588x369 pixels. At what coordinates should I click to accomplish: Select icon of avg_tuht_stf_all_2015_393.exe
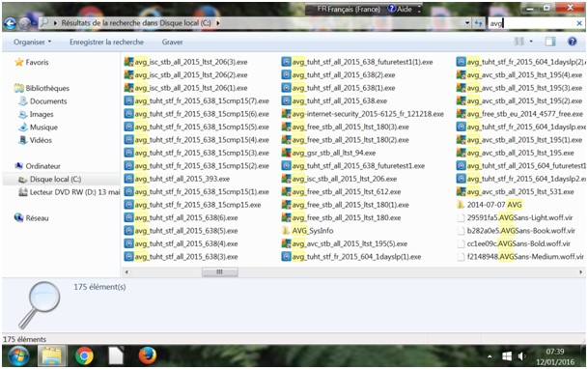[x=129, y=179]
